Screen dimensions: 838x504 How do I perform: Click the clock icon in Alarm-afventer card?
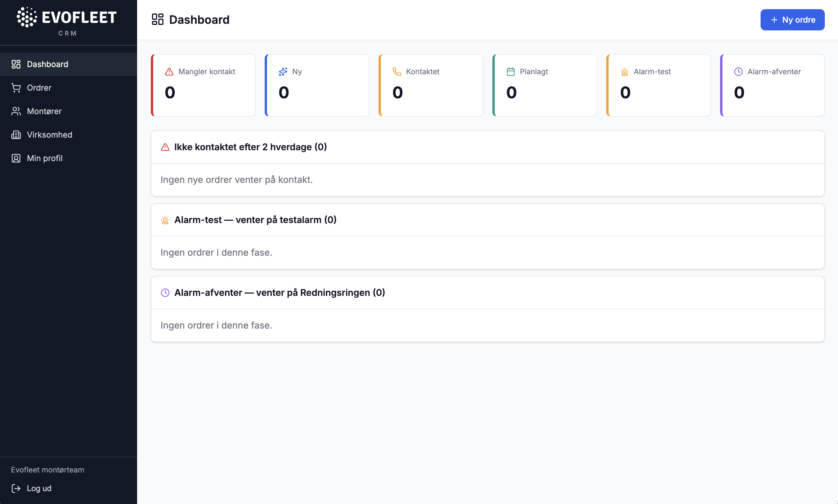(738, 72)
